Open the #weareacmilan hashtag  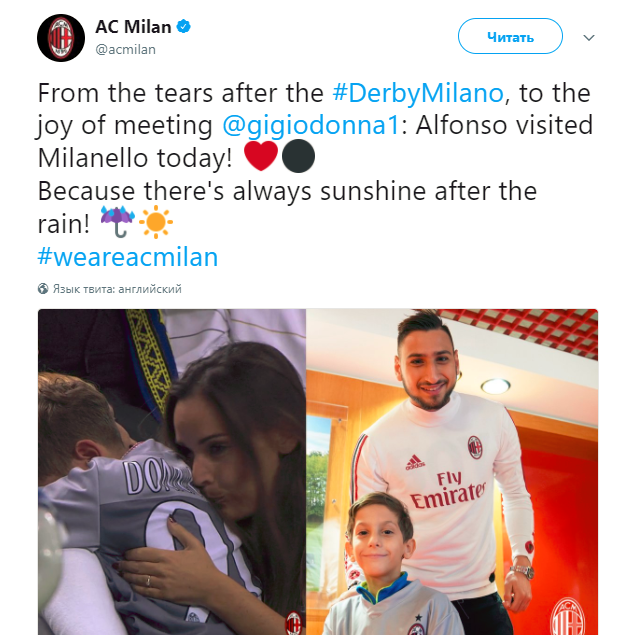[128, 257]
